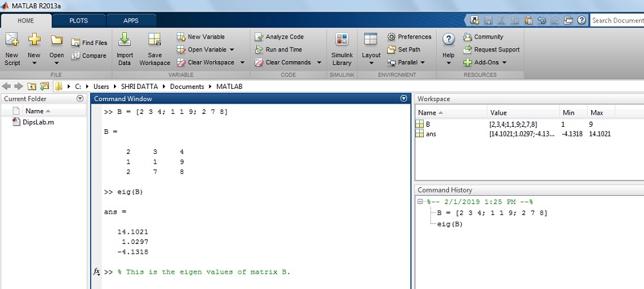Click the New Script icon

(x=12, y=41)
